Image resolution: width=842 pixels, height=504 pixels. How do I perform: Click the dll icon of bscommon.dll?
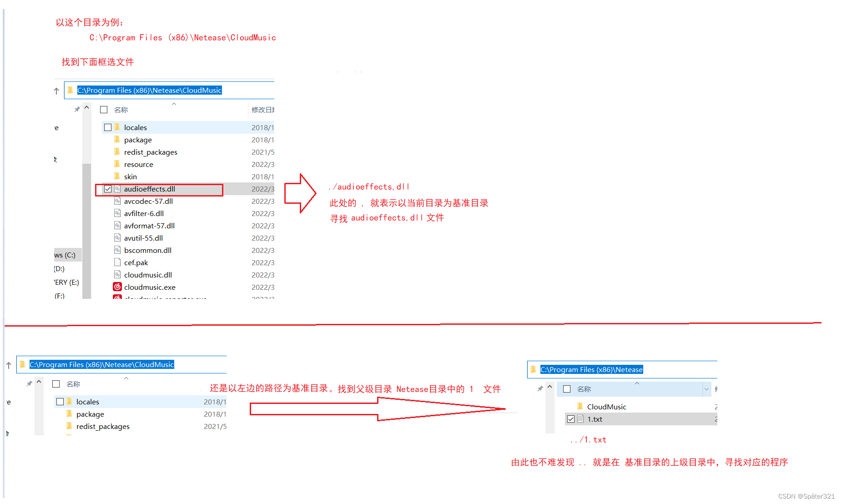point(117,250)
